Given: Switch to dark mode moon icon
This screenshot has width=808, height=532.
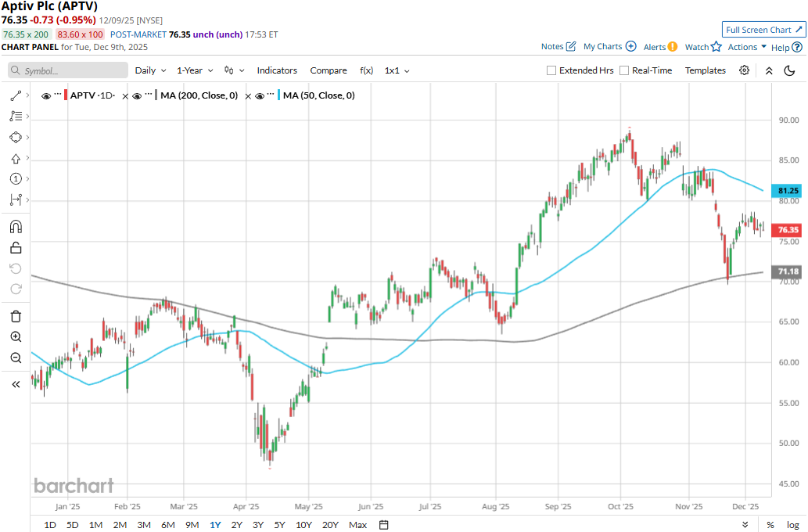Looking at the screenshot, I should coord(789,70).
